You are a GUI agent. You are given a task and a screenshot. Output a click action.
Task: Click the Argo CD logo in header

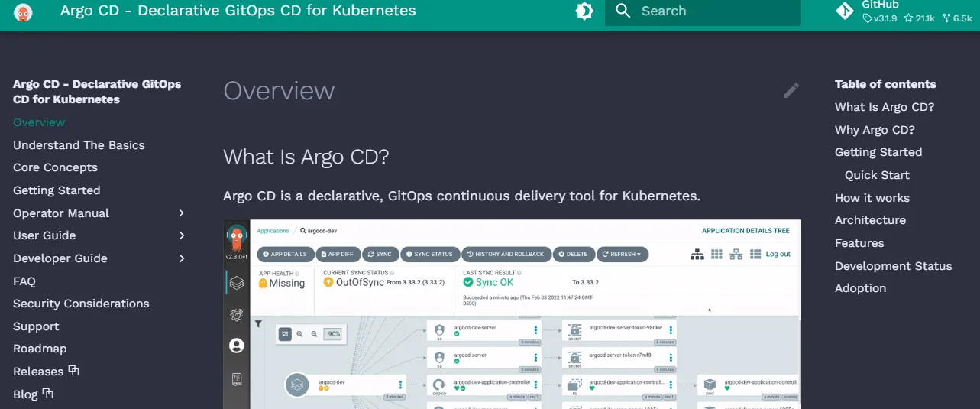click(x=23, y=11)
